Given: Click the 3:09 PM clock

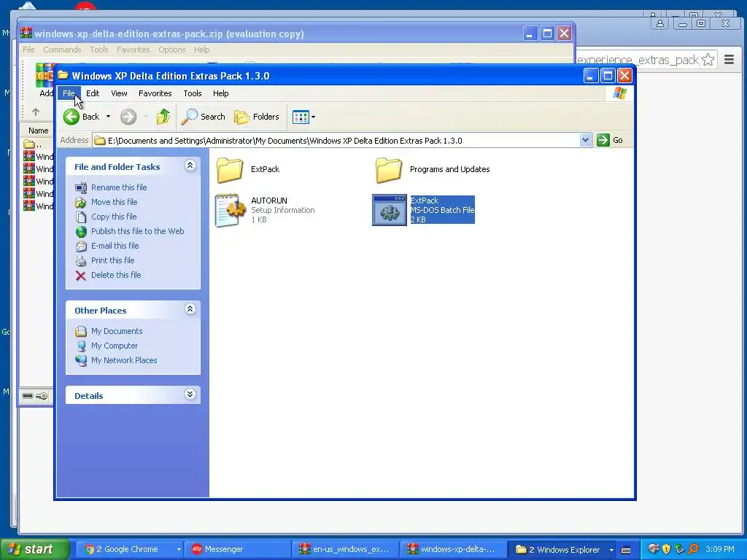Looking at the screenshot, I should pos(720,550).
